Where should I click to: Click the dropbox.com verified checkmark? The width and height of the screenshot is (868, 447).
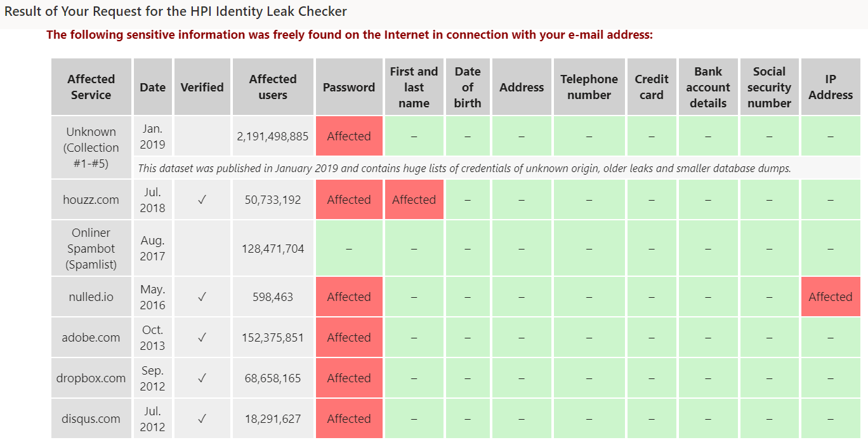202,378
